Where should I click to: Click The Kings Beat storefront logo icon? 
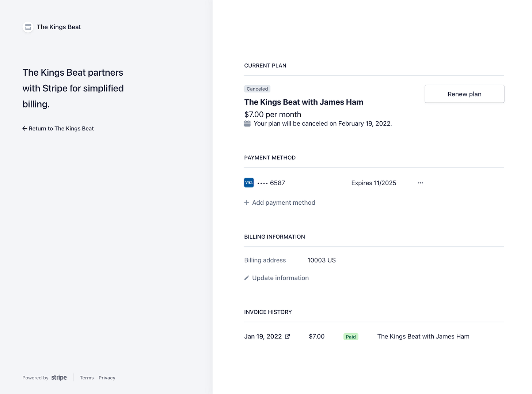click(x=28, y=27)
